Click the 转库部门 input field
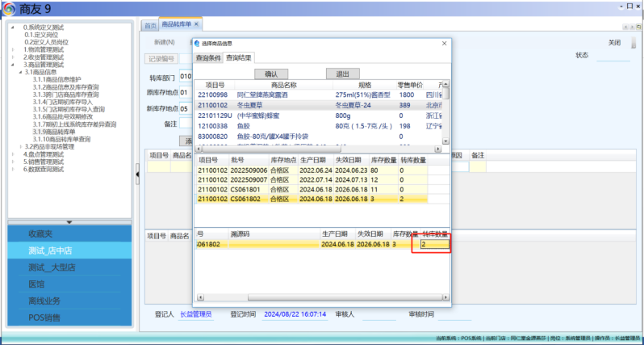Image resolution: width=644 pixels, height=345 pixels. pos(186,77)
